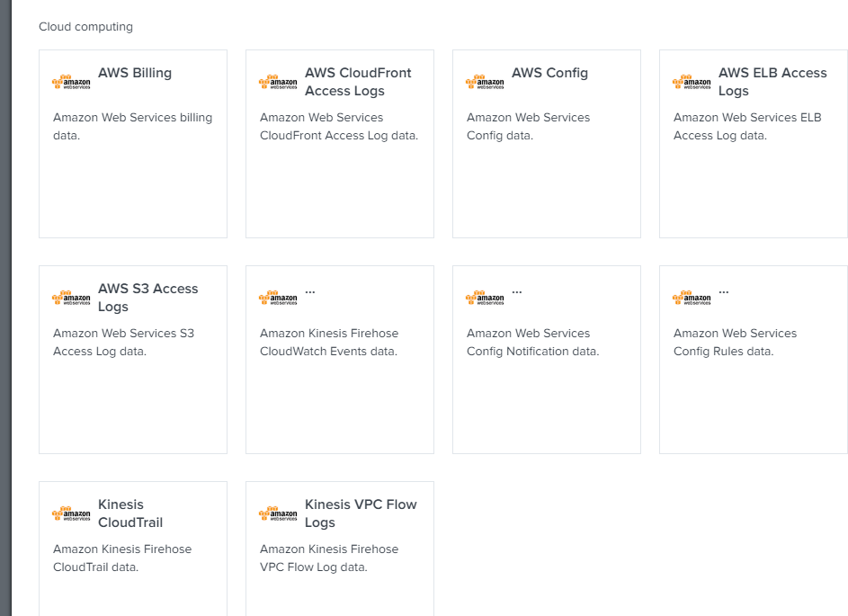Select the Amazon logo next to AWS Config
The height and width of the screenshot is (616, 848).
pos(485,82)
